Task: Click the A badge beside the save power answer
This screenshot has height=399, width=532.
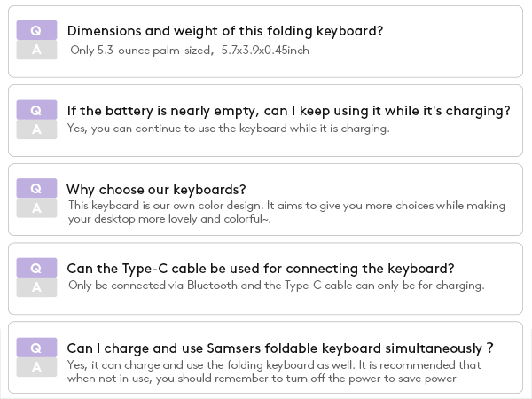Action: [36, 367]
